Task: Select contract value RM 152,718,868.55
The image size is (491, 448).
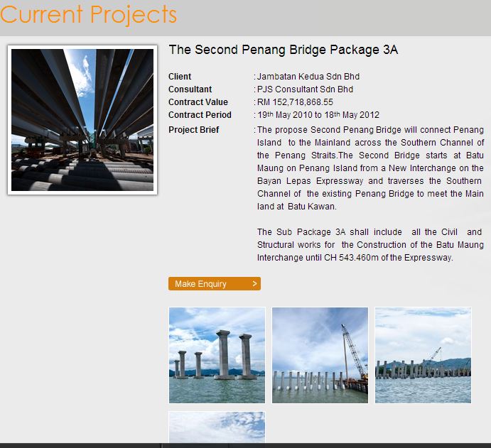Action: (x=295, y=102)
